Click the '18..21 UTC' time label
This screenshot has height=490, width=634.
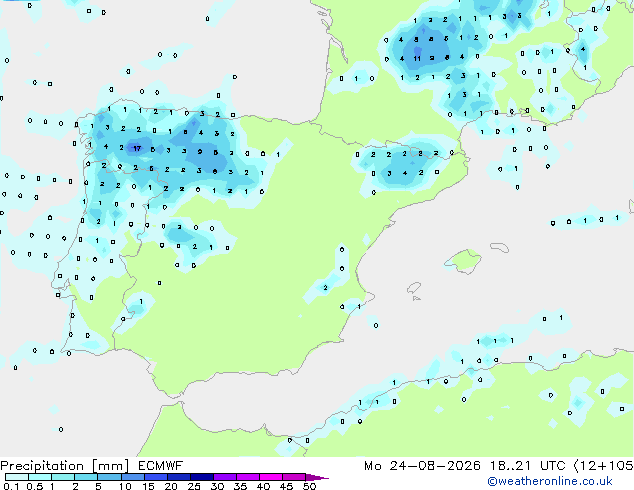pyautogui.click(x=528, y=466)
